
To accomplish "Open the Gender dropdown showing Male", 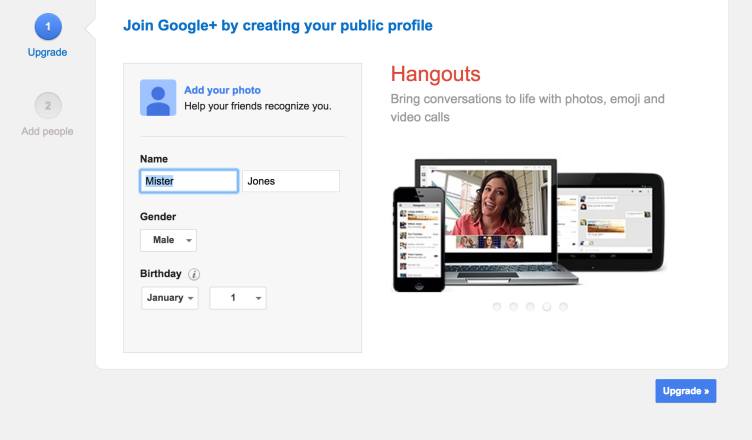I will [x=168, y=240].
